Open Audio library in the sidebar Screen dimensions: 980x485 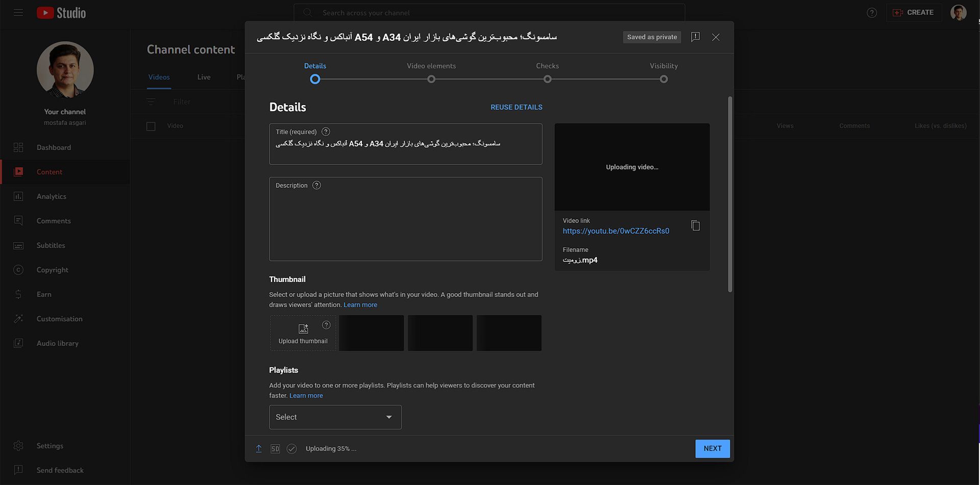coord(65,344)
